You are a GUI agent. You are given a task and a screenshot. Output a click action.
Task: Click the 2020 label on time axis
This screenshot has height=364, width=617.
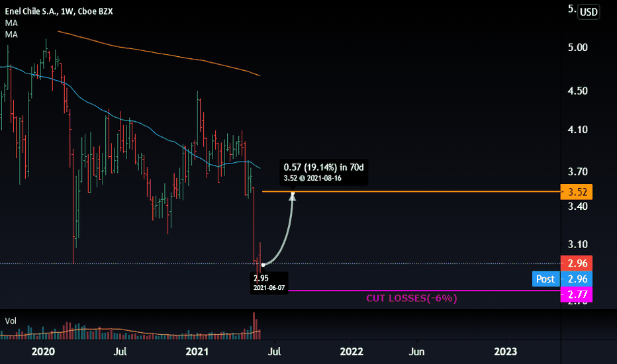[43, 351]
